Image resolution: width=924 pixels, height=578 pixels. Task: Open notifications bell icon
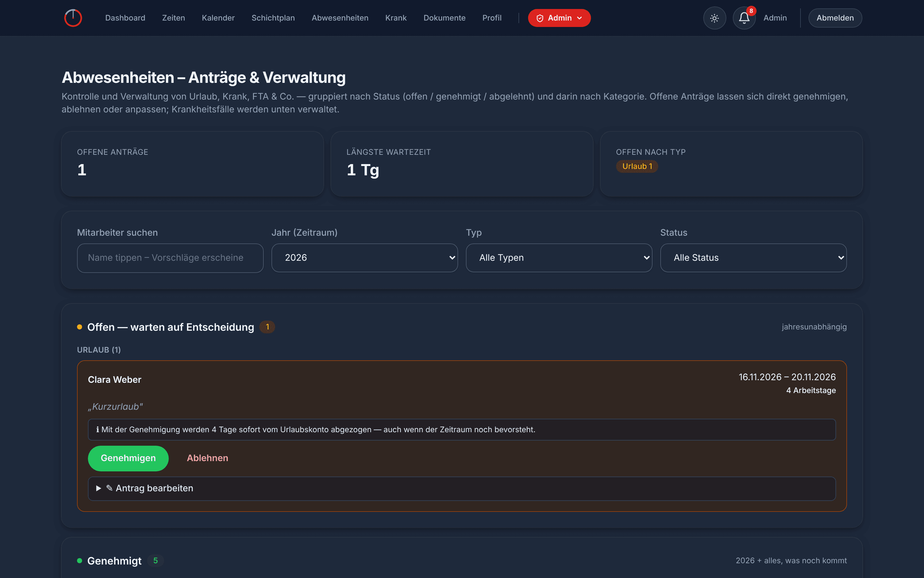click(744, 18)
